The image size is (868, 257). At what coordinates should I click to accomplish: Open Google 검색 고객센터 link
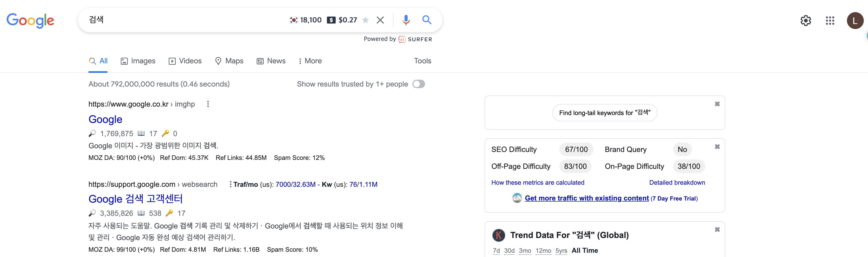pos(135,199)
